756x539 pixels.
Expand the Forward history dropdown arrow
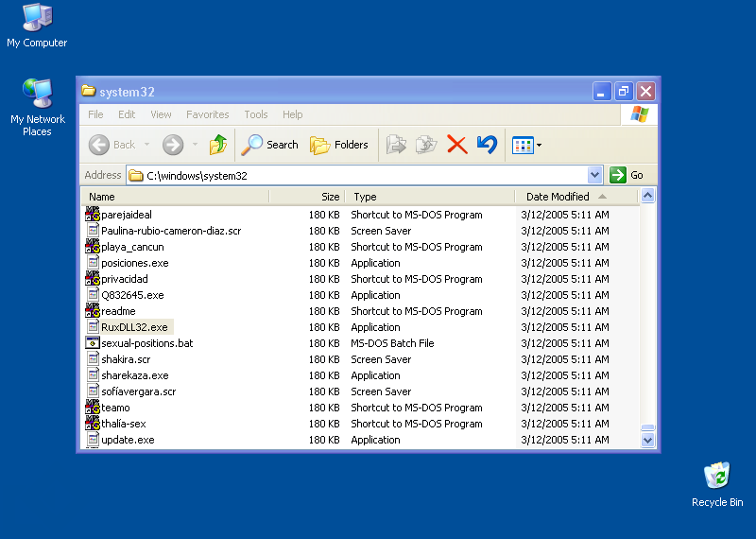tap(195, 145)
